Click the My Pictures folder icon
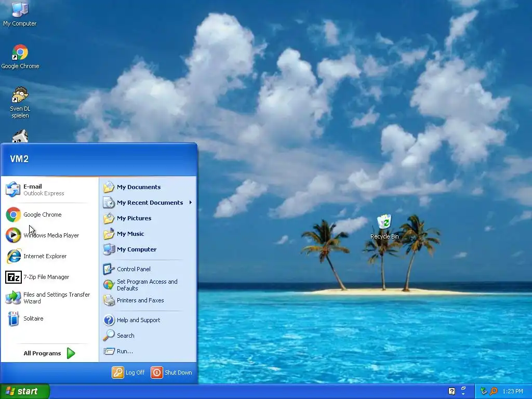The width and height of the screenshot is (532, 399). pos(109,218)
